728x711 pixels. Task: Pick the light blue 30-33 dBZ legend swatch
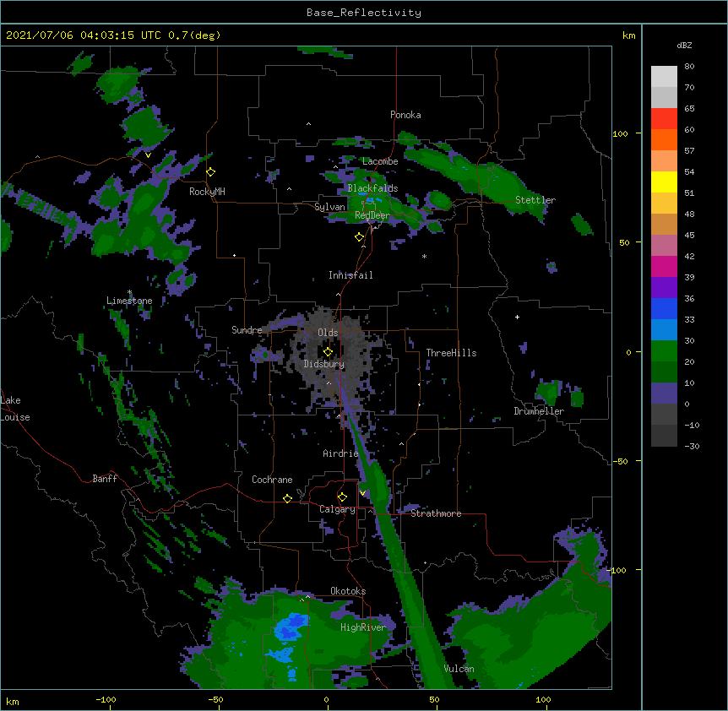664,329
